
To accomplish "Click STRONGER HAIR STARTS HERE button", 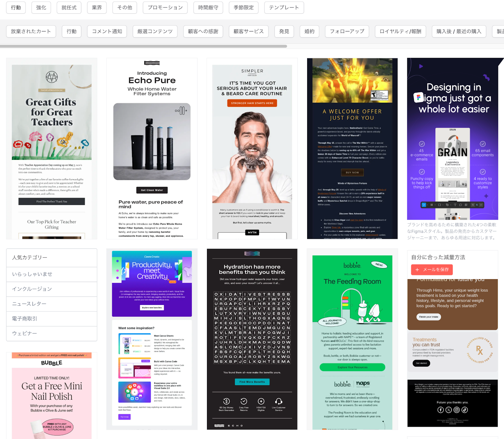I will tap(252, 103).
